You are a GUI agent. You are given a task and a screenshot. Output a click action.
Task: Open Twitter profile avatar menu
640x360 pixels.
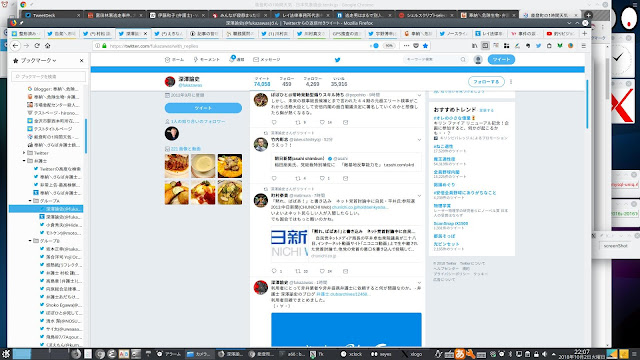[478, 60]
